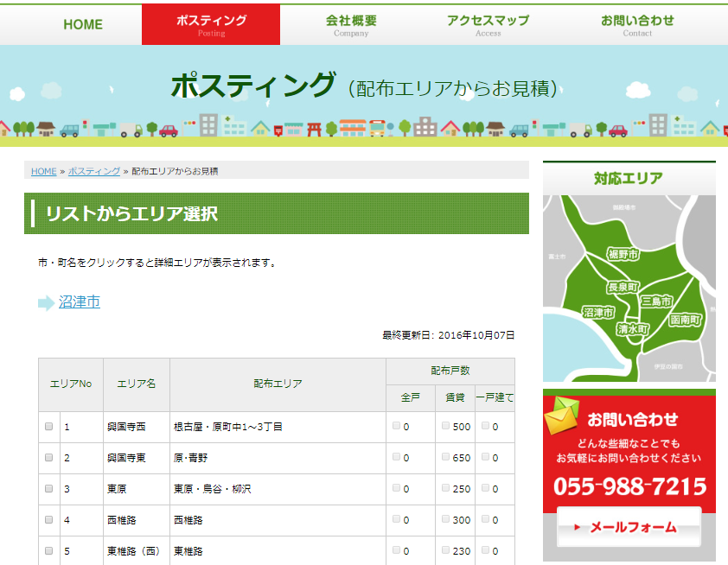The height and width of the screenshot is (565, 728).
Task: Check the box for area 3 東原
Action: coord(49,489)
